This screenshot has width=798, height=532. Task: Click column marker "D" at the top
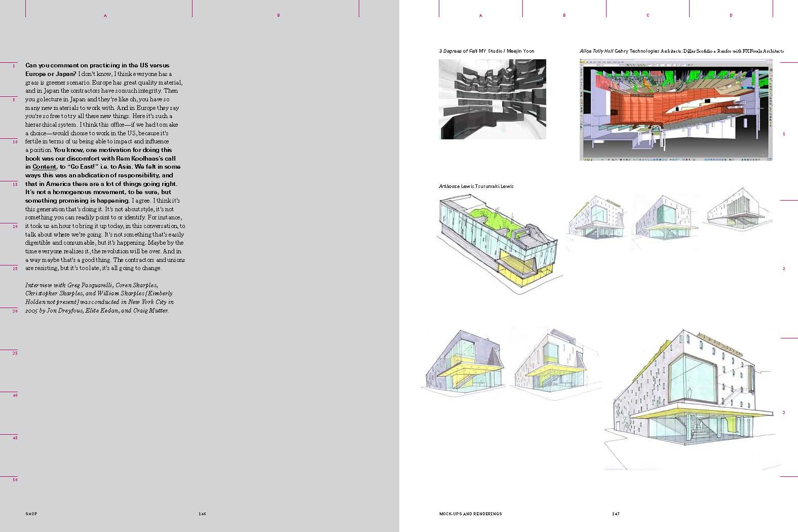[x=731, y=16]
